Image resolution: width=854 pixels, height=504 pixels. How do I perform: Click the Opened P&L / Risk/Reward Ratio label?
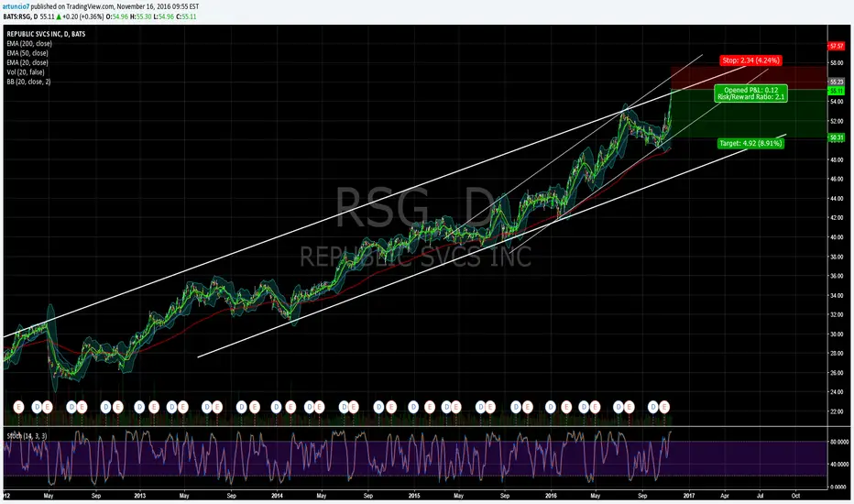pos(751,93)
